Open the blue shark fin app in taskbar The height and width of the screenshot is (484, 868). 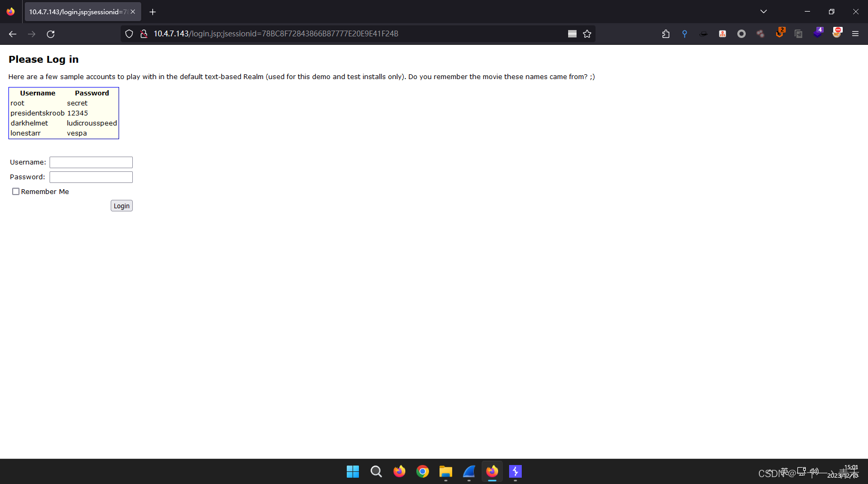(x=469, y=471)
